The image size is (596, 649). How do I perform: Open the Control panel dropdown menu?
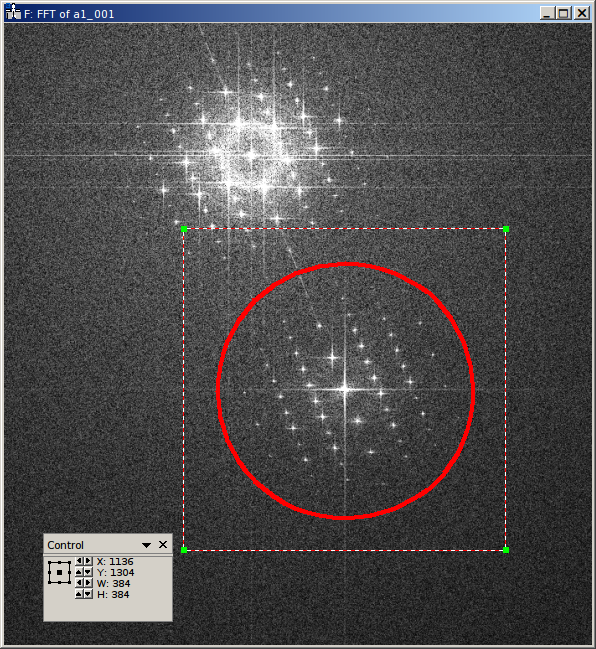tap(146, 545)
